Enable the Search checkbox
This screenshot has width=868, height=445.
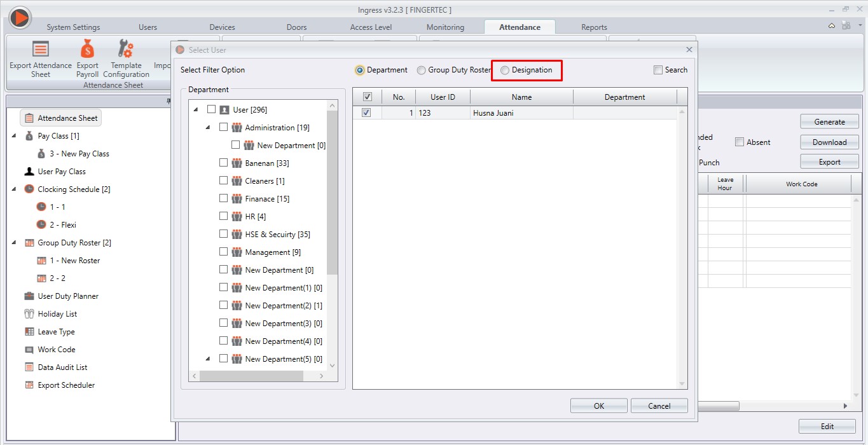(658, 70)
